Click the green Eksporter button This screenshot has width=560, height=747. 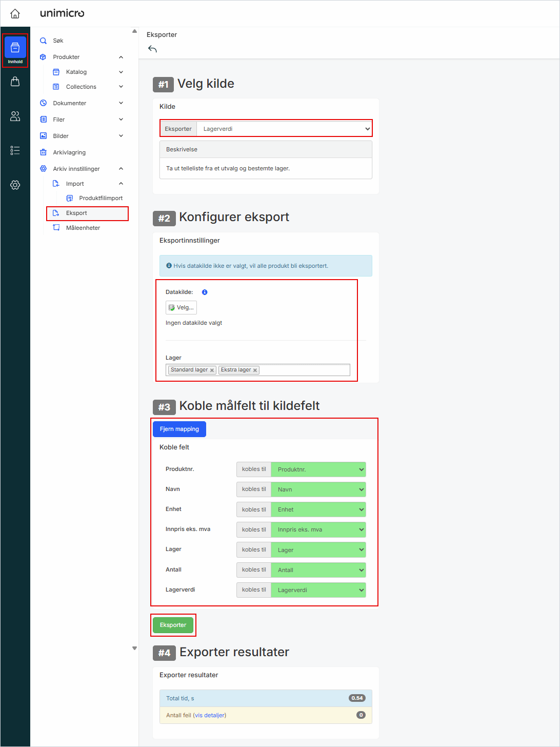pyautogui.click(x=173, y=625)
